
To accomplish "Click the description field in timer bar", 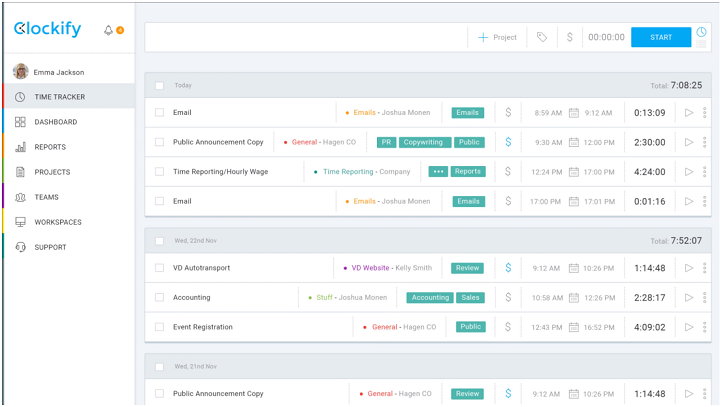I will (x=306, y=37).
